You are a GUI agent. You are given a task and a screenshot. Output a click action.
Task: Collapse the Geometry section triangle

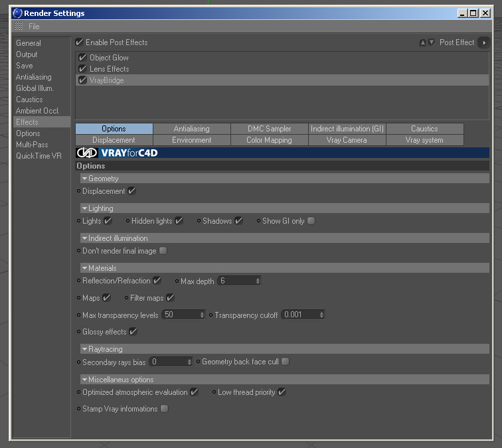pos(84,179)
